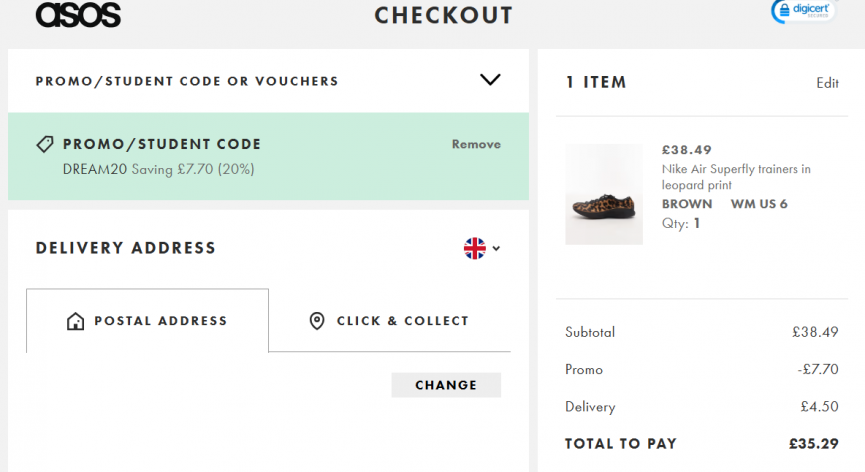Click the Promo/Student Code or Vouchers heading

187,81
